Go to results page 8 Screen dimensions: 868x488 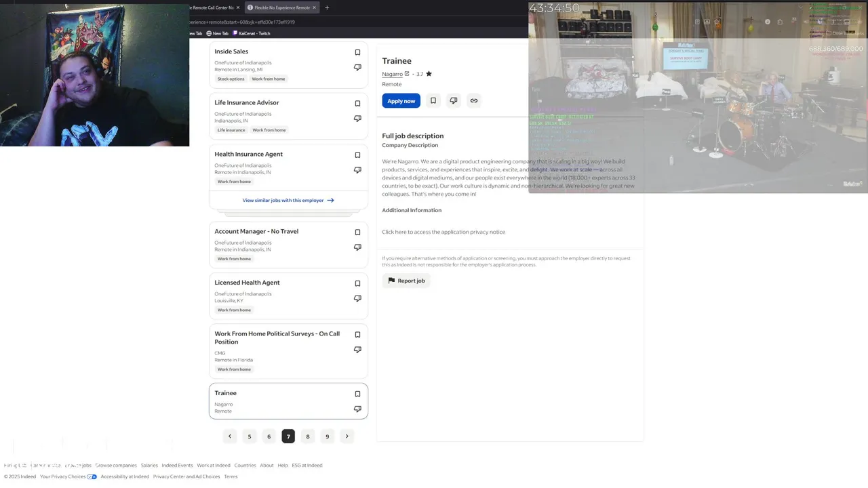point(308,436)
